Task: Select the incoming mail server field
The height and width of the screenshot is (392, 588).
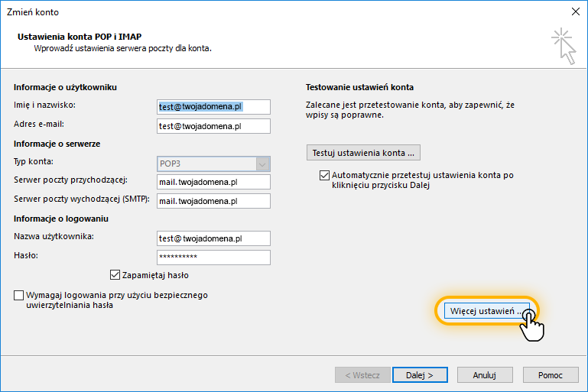Action: 213,182
